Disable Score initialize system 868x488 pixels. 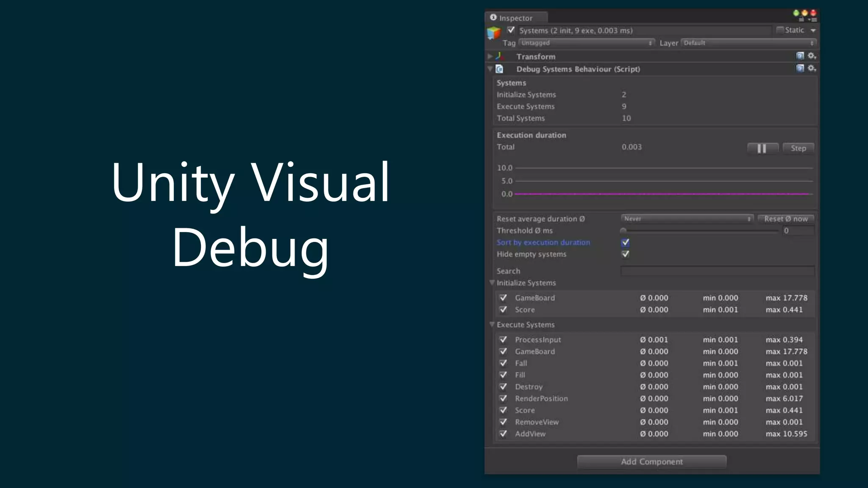503,310
